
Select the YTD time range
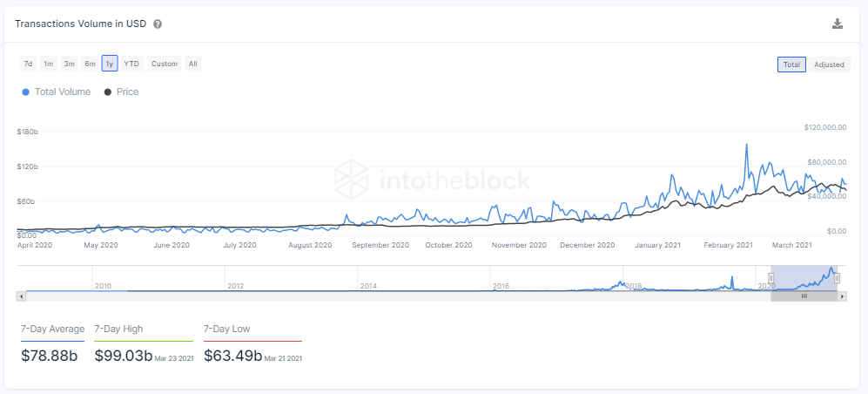tap(131, 64)
